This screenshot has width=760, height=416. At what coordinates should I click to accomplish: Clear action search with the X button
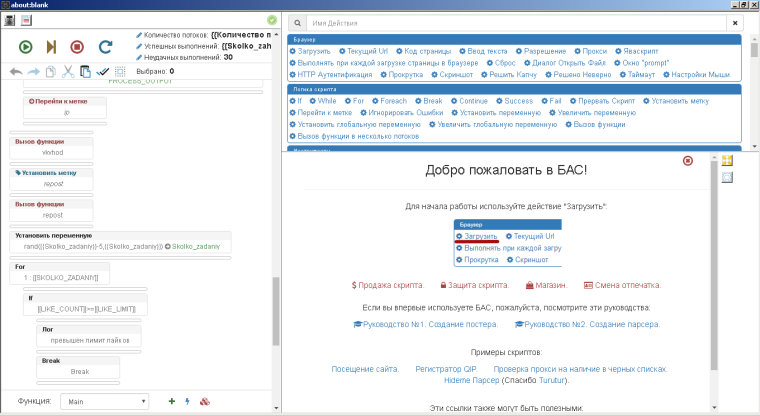coord(735,22)
